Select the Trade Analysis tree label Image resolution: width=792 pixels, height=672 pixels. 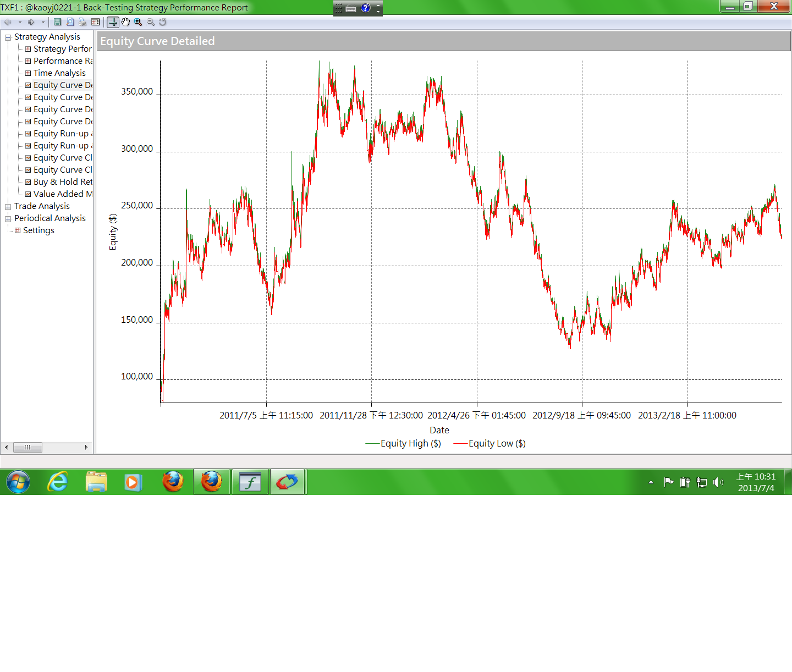pos(42,206)
